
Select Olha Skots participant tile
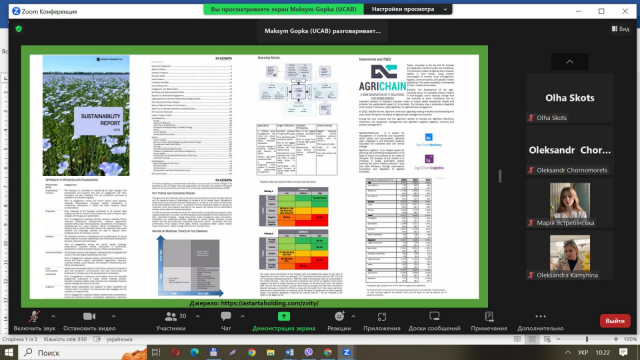[x=569, y=98]
